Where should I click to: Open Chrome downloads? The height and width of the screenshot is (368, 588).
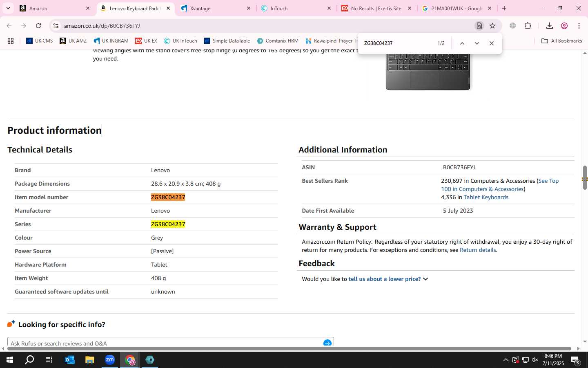(550, 26)
